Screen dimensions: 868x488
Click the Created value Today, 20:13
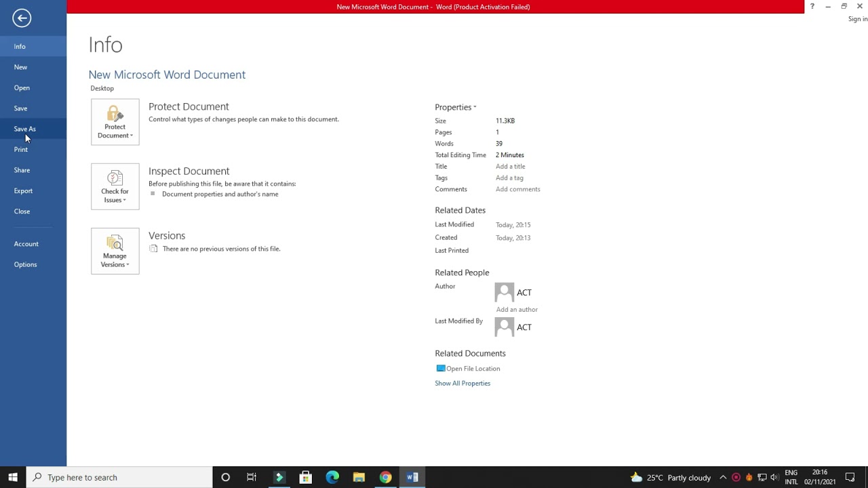pyautogui.click(x=513, y=238)
